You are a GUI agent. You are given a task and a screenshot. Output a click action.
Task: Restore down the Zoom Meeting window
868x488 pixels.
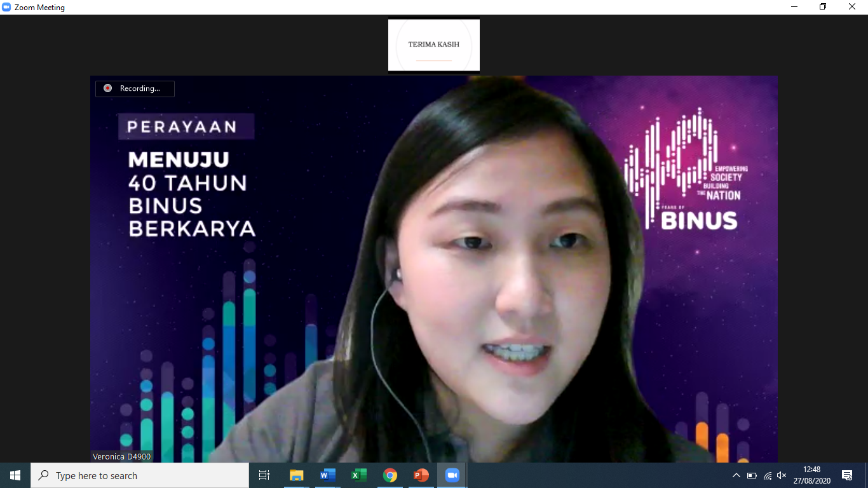pyautogui.click(x=823, y=7)
